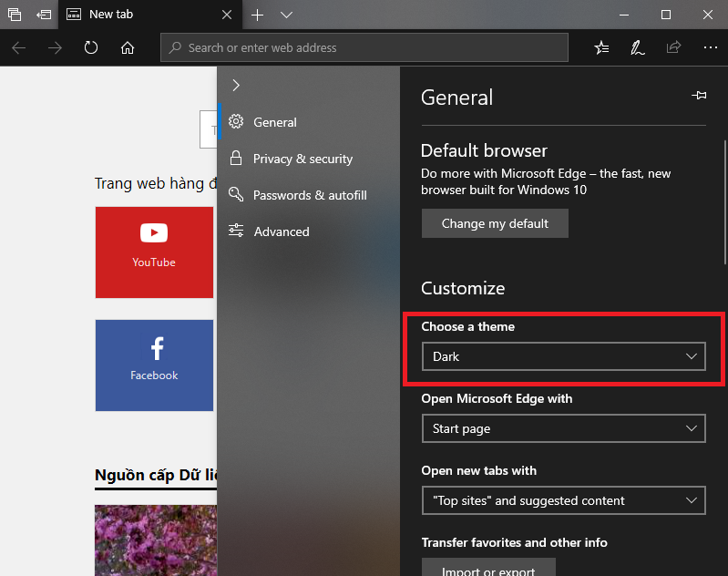Click the settings pane vertical scrollbar
Screen dimensions: 728x576
724,202
